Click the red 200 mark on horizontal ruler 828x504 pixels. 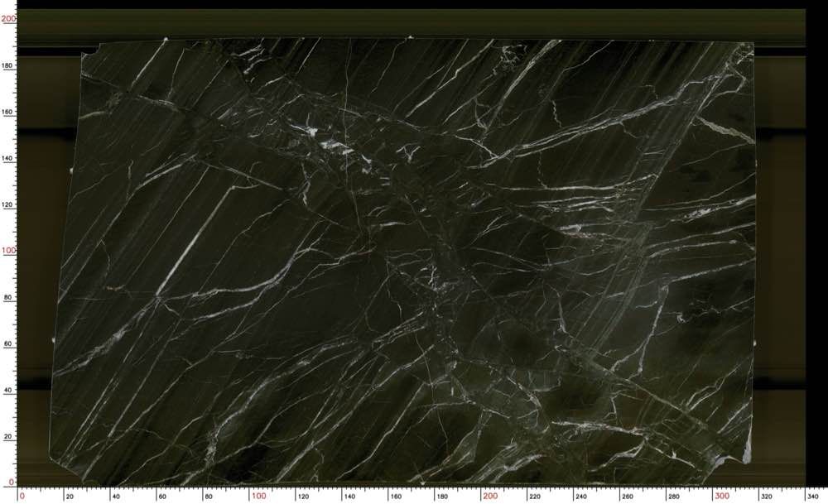(x=490, y=497)
